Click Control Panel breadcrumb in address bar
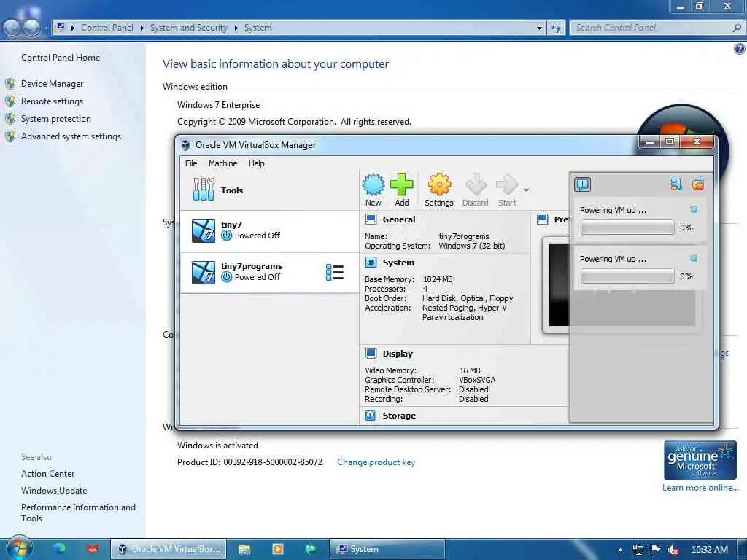 point(107,28)
